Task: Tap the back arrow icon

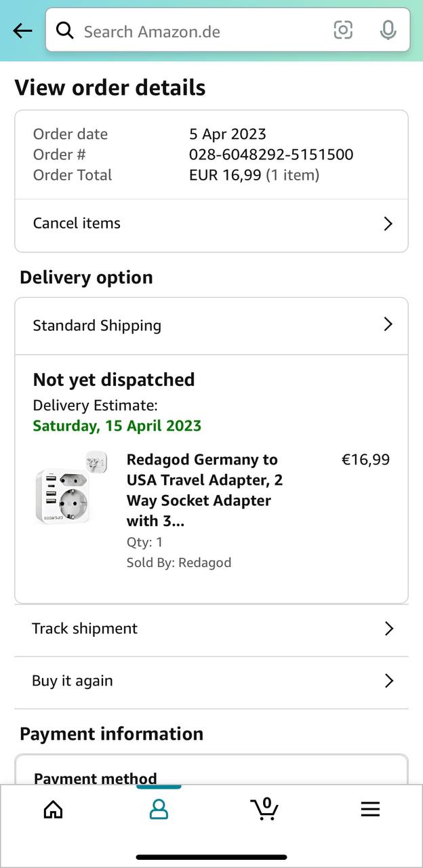Action: (22, 31)
